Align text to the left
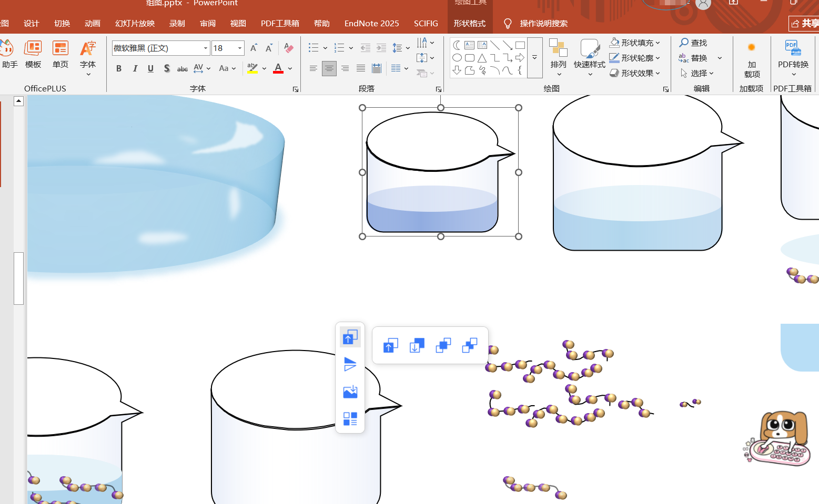 pos(313,68)
